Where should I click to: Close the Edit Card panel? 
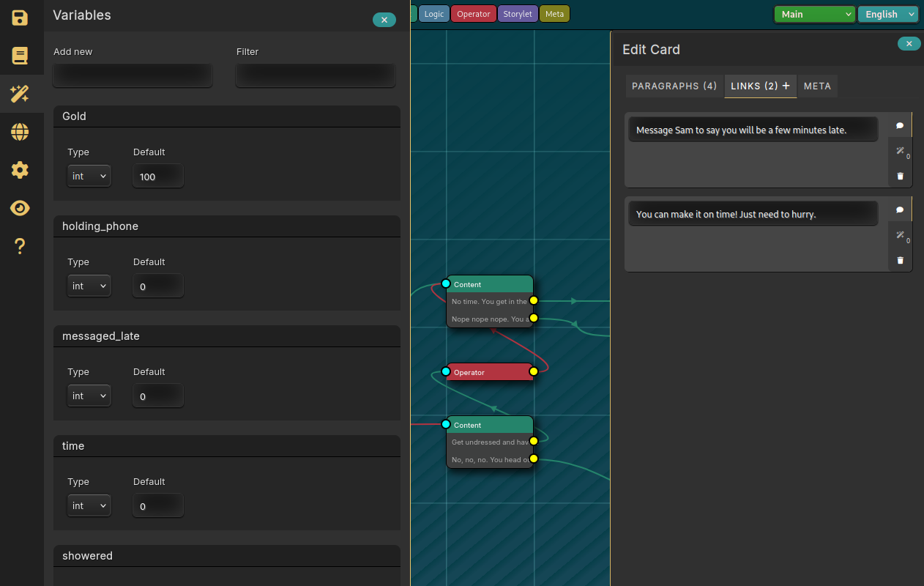[x=909, y=44]
